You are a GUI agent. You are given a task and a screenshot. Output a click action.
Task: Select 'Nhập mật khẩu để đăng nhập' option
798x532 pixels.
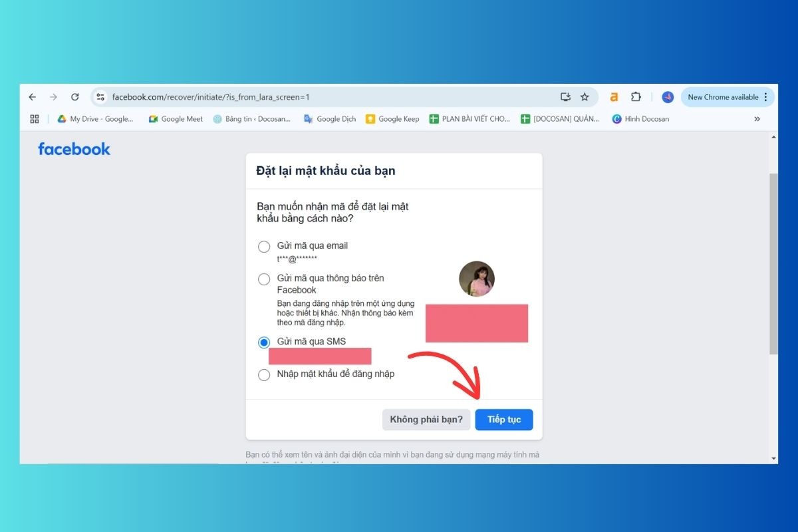pyautogui.click(x=264, y=375)
